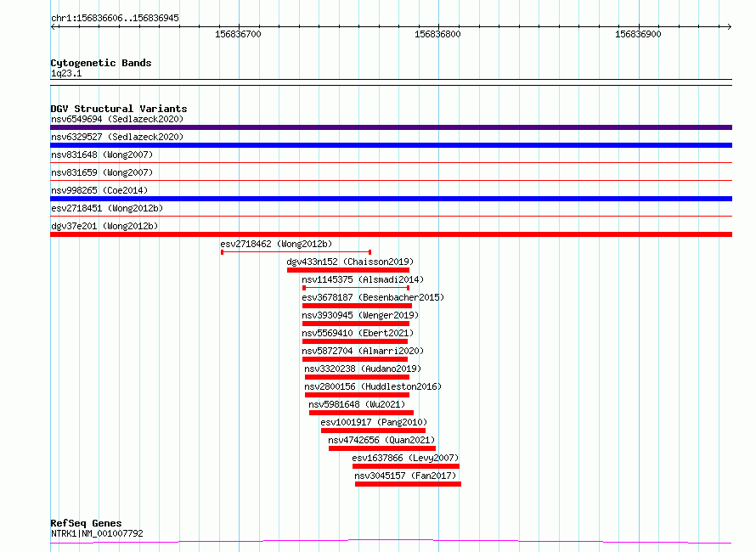
Task: Click the 156836800 ruler position marker
Action: 437,34
